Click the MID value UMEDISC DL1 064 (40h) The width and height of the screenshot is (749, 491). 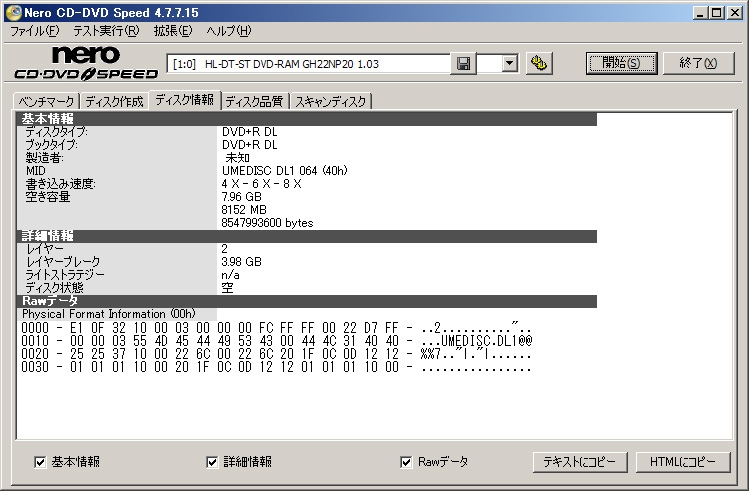click(285, 171)
